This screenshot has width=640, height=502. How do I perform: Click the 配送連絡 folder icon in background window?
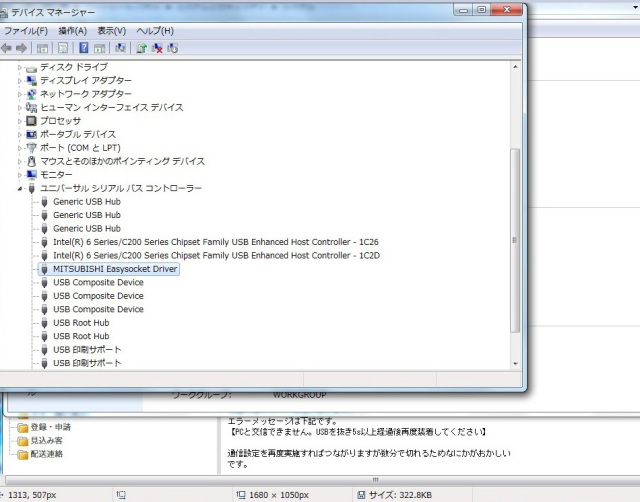pyautogui.click(x=23, y=454)
